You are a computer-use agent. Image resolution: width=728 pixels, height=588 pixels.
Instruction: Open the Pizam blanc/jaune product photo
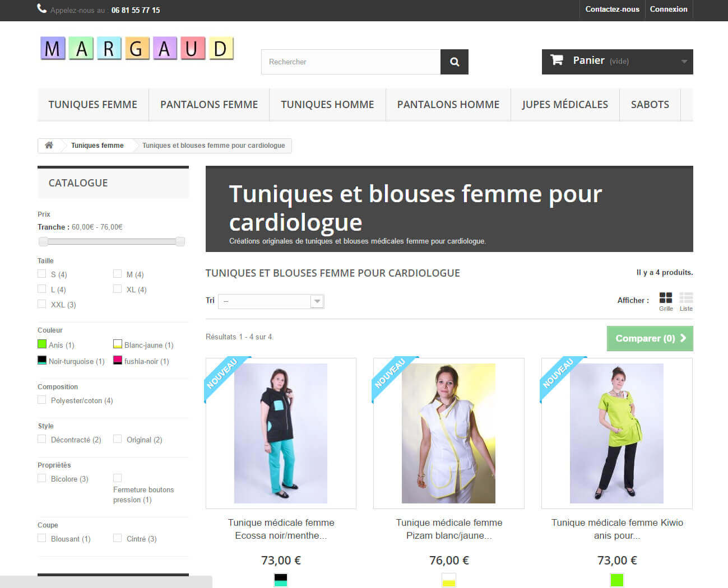(449, 433)
